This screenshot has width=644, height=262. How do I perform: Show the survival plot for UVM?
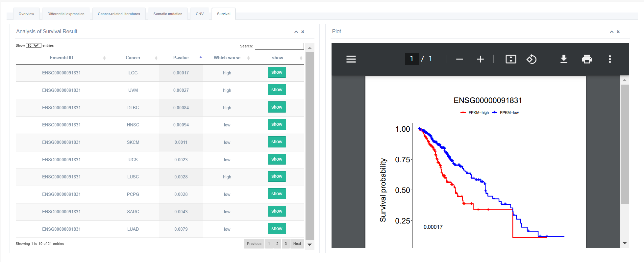point(277,90)
